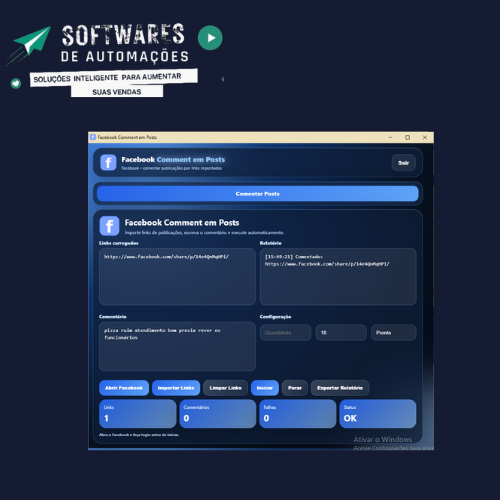Click the Status OK card
Viewport: 500px width, 500px height.
(x=378, y=414)
